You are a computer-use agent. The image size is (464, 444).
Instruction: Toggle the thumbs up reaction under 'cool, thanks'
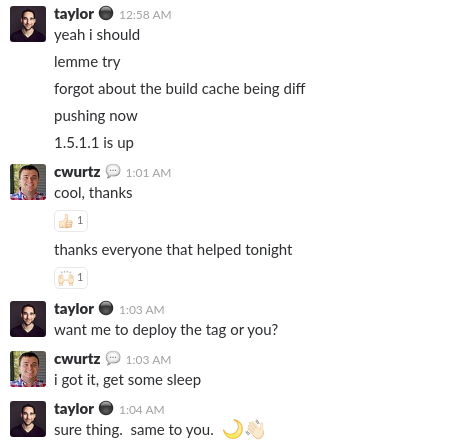(x=71, y=221)
